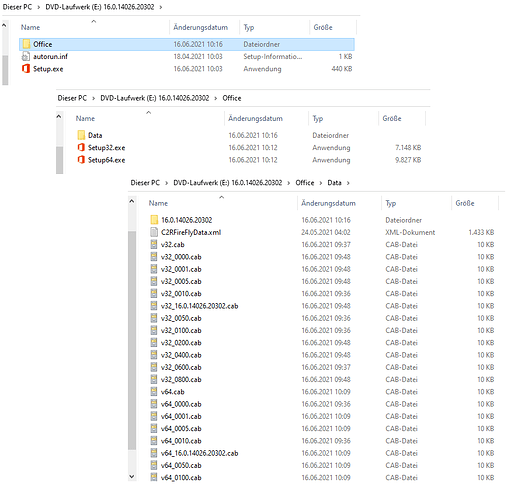Image resolution: width=511 pixels, height=500 pixels.
Task: Select the Office folder icon in the top window
Action: tap(26, 44)
